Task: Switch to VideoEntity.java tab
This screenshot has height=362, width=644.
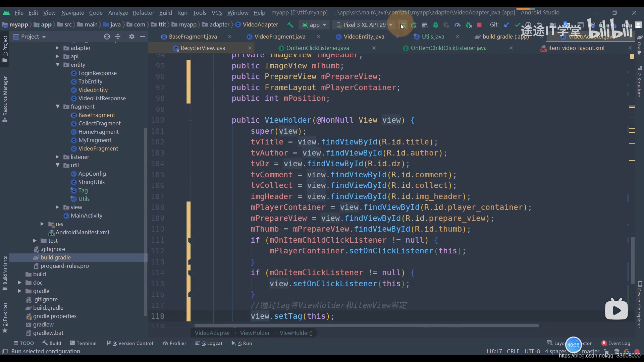Action: 364,37
